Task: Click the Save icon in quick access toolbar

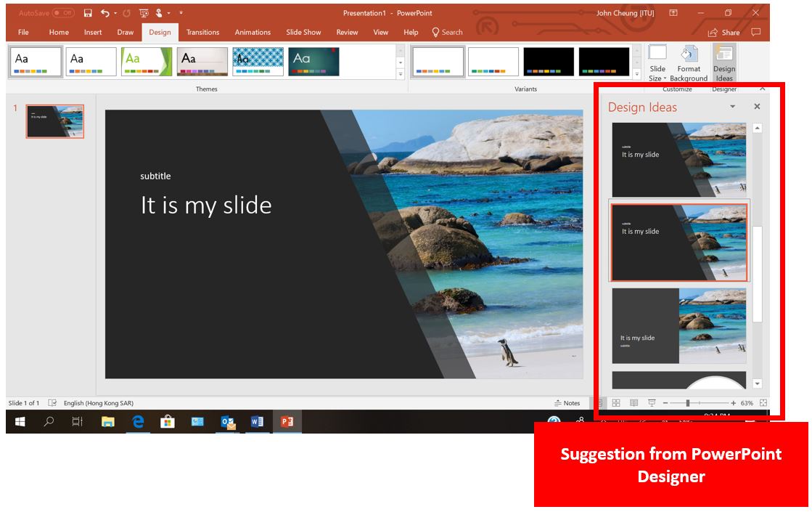Action: [88, 13]
